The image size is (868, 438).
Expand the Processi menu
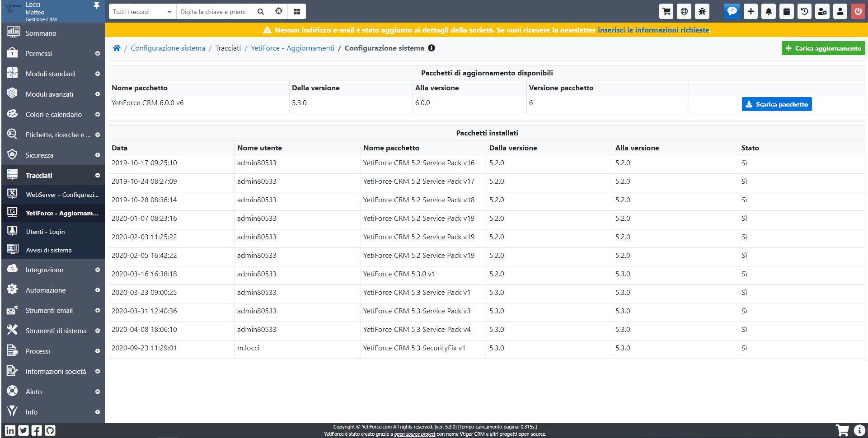tap(53, 351)
